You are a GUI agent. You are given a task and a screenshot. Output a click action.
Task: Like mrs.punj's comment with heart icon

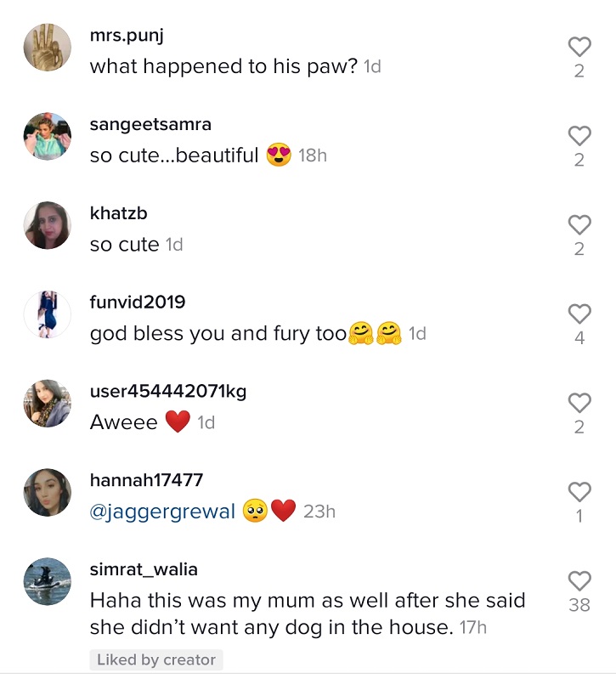click(x=579, y=47)
